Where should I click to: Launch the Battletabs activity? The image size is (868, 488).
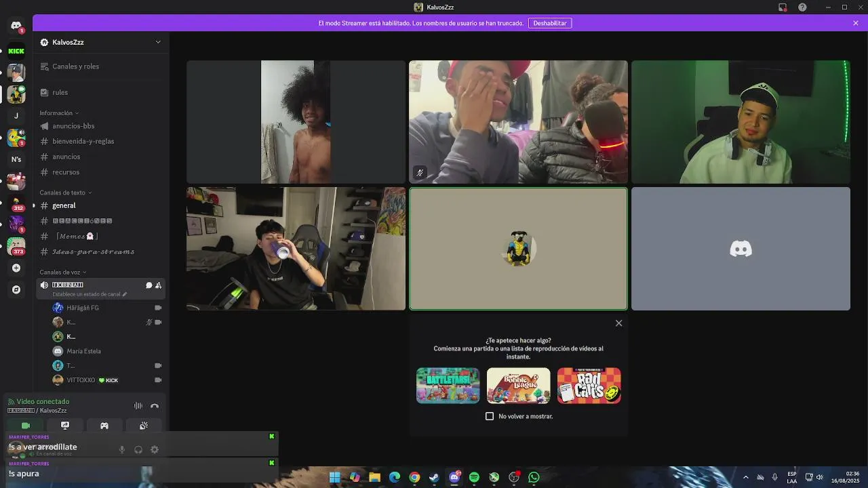pyautogui.click(x=448, y=386)
